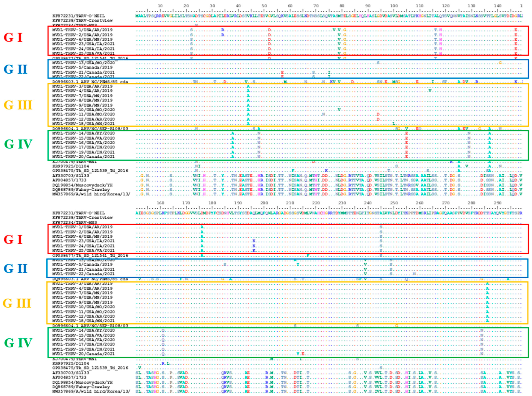The width and height of the screenshot is (532, 396).
Task: Select MVDL-THRV-20/Canada/2021 row label in lower block
Action: click(x=83, y=354)
